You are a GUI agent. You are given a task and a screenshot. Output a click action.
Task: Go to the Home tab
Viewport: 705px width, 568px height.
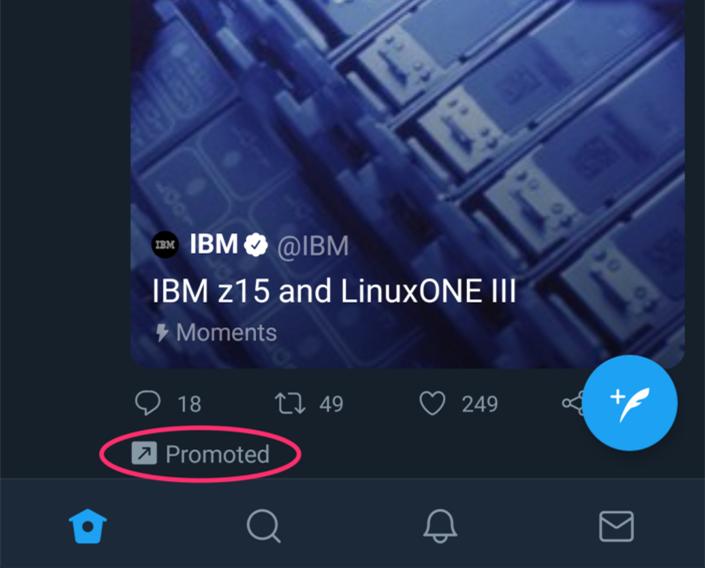88,525
